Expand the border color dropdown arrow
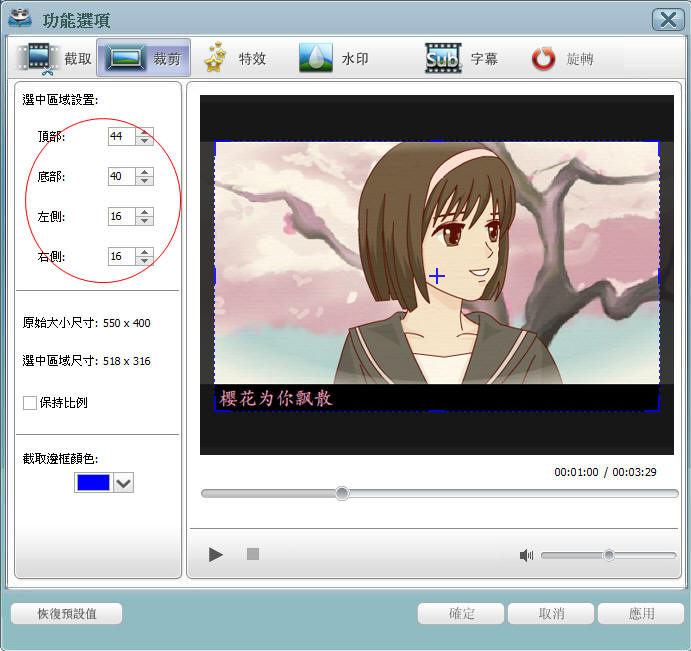 coord(124,483)
